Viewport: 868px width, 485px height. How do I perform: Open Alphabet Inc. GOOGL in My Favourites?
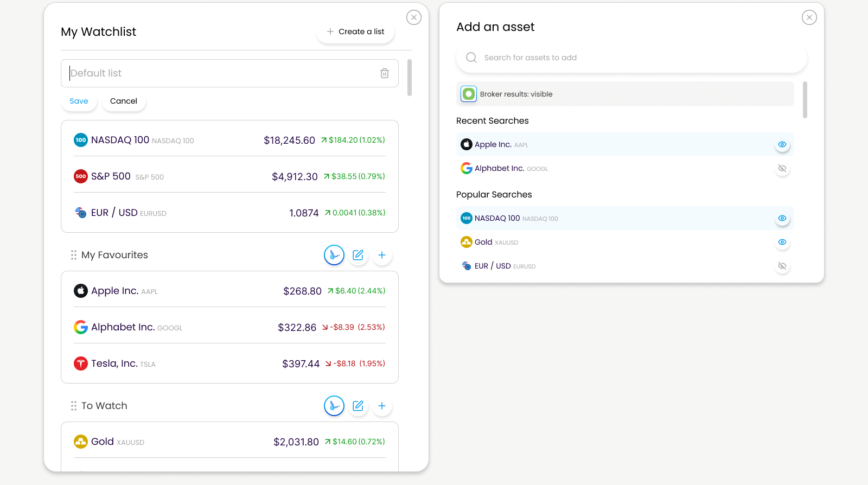229,327
